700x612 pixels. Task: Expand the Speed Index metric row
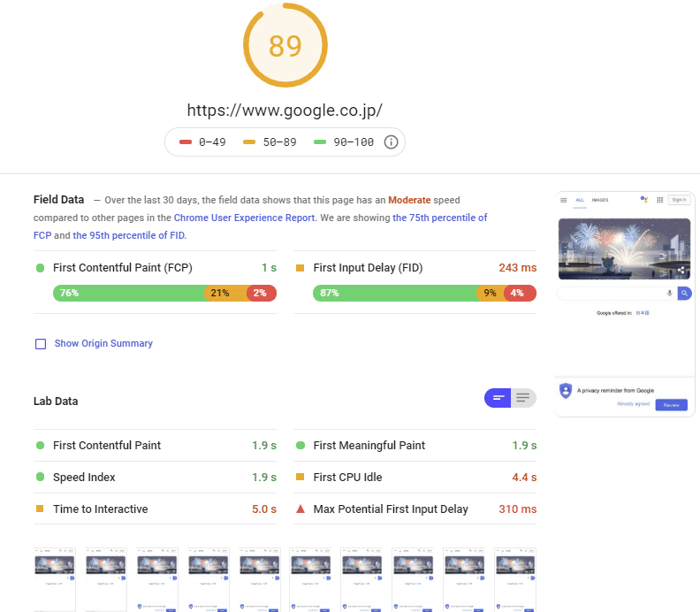[155, 477]
